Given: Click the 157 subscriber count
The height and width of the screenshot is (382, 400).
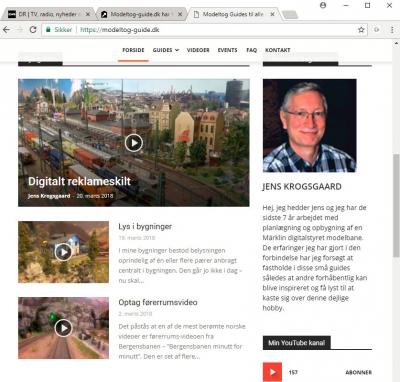Looking at the screenshot, I should pos(293,372).
